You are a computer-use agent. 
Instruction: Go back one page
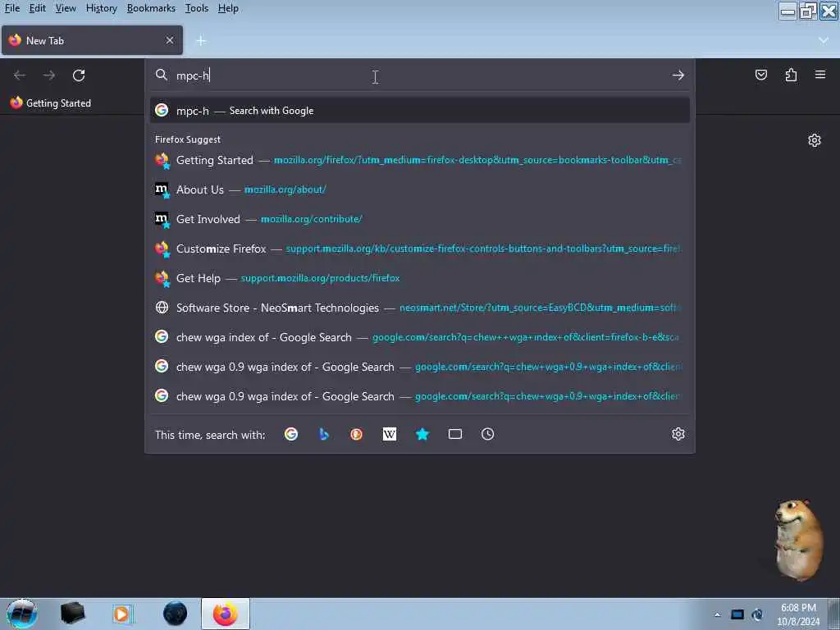click(x=20, y=75)
